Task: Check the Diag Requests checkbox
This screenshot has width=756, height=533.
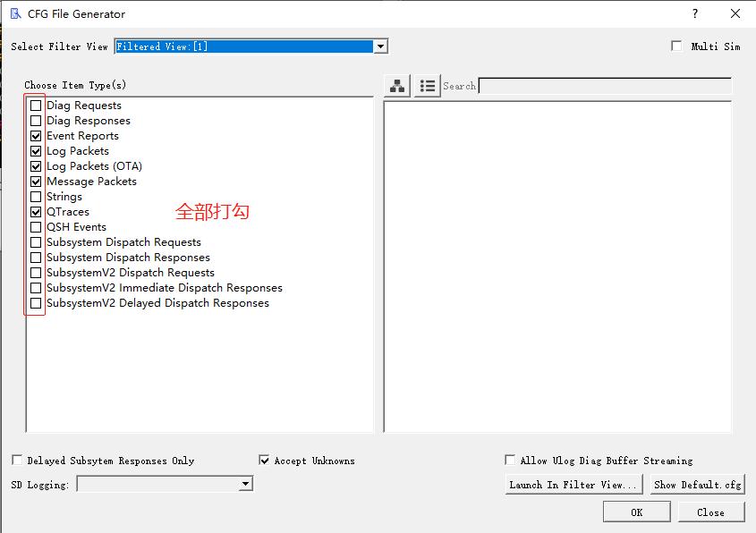Action: click(34, 105)
